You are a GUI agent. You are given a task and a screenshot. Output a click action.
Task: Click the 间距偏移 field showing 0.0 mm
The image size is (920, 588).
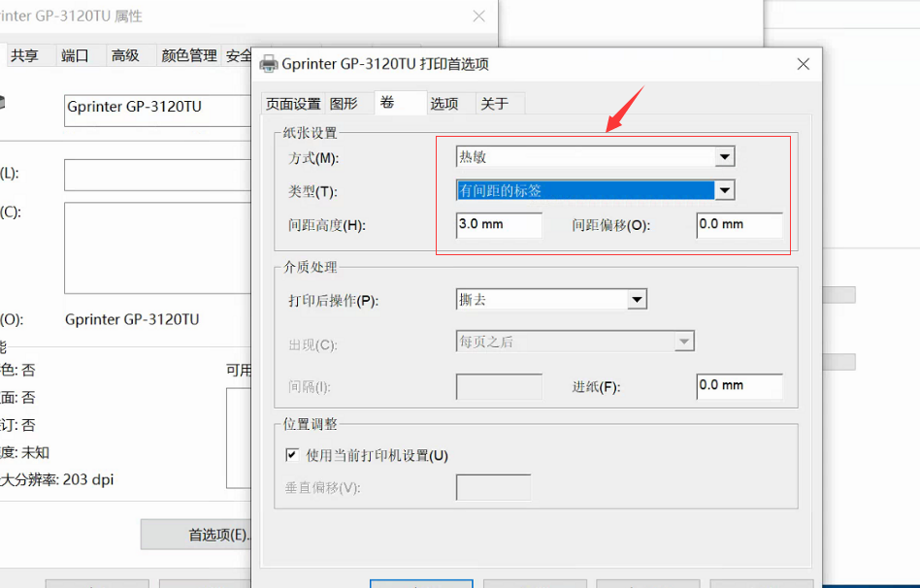(x=739, y=225)
